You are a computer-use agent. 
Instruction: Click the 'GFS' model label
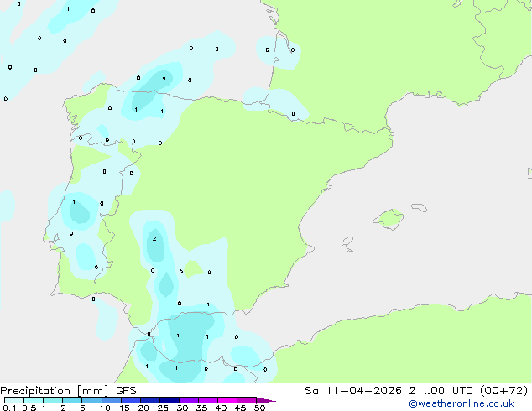[x=126, y=391]
